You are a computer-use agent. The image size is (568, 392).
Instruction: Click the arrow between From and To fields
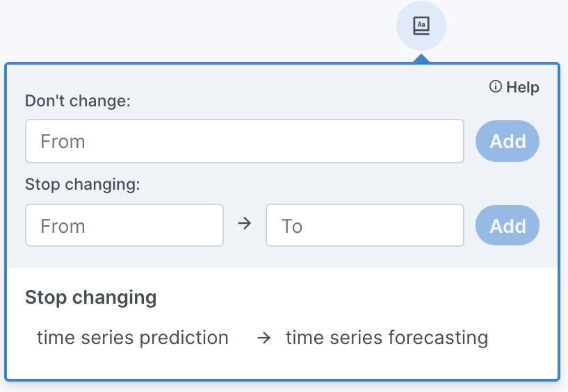(244, 224)
